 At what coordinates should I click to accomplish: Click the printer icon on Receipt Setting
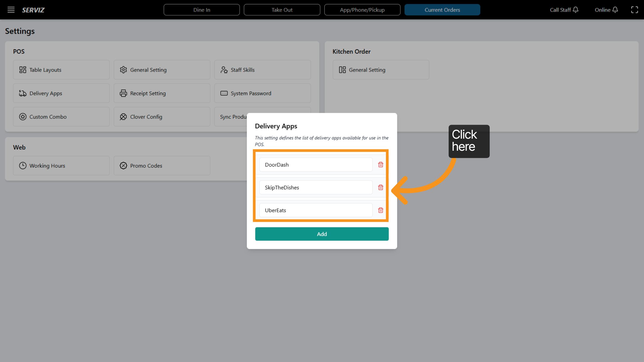click(123, 93)
